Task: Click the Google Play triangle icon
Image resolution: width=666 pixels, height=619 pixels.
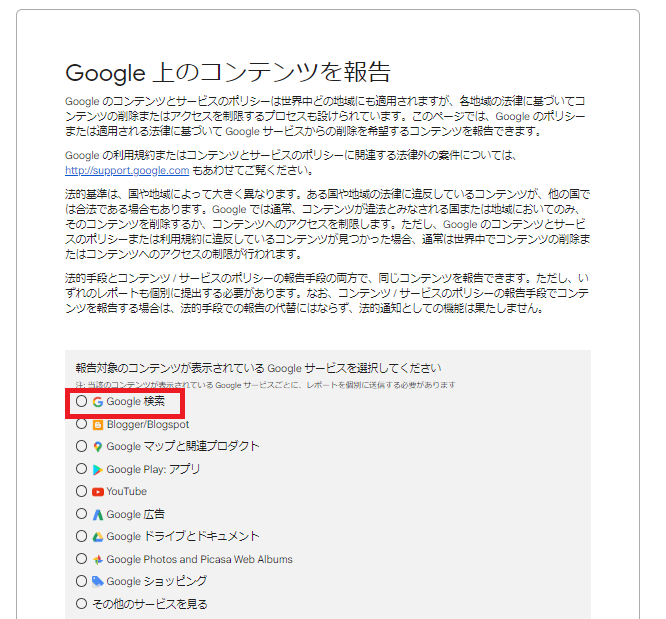Action: [98, 469]
